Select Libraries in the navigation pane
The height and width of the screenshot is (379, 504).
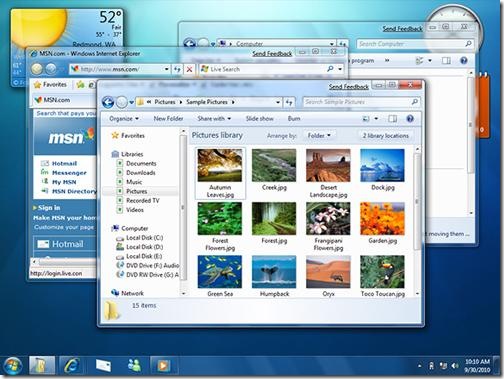point(128,154)
